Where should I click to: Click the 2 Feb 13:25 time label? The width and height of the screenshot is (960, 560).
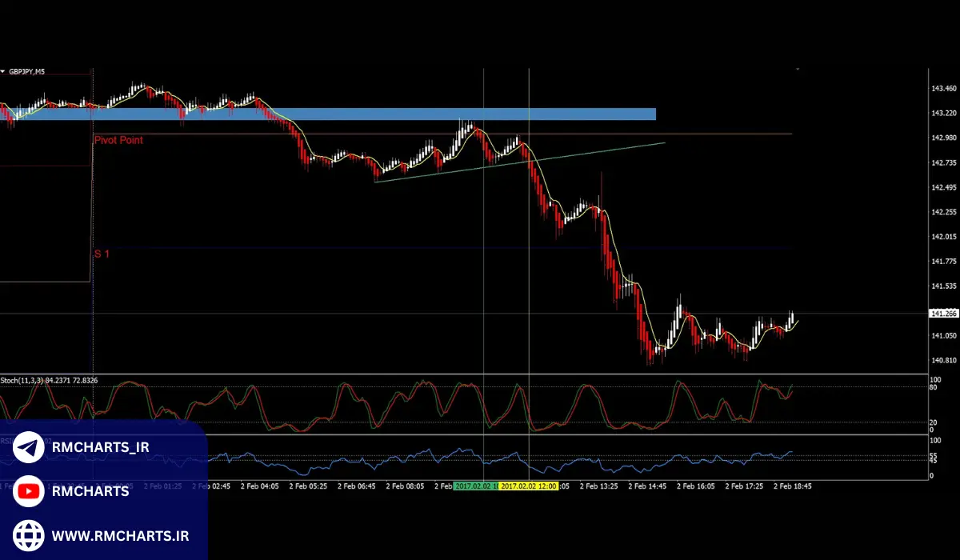pyautogui.click(x=598, y=486)
